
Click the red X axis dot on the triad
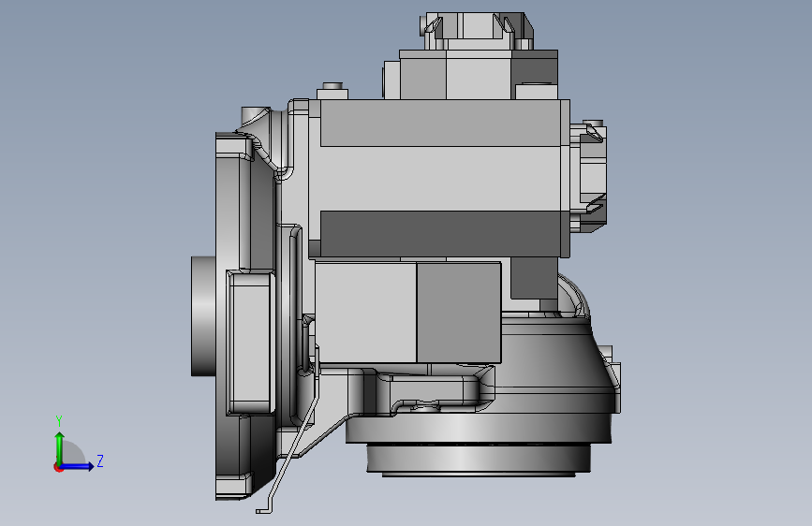[x=58, y=468]
